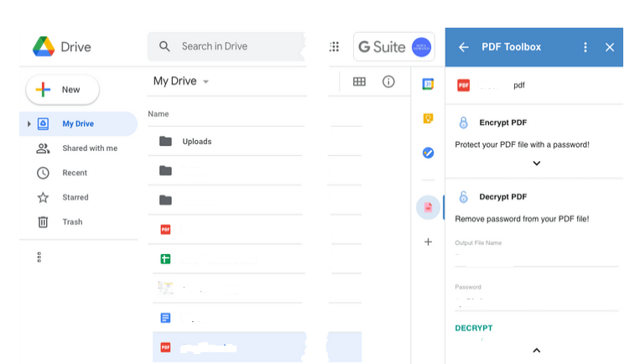635x364 pixels.
Task: Select the first PDF file icon
Action: (x=165, y=230)
